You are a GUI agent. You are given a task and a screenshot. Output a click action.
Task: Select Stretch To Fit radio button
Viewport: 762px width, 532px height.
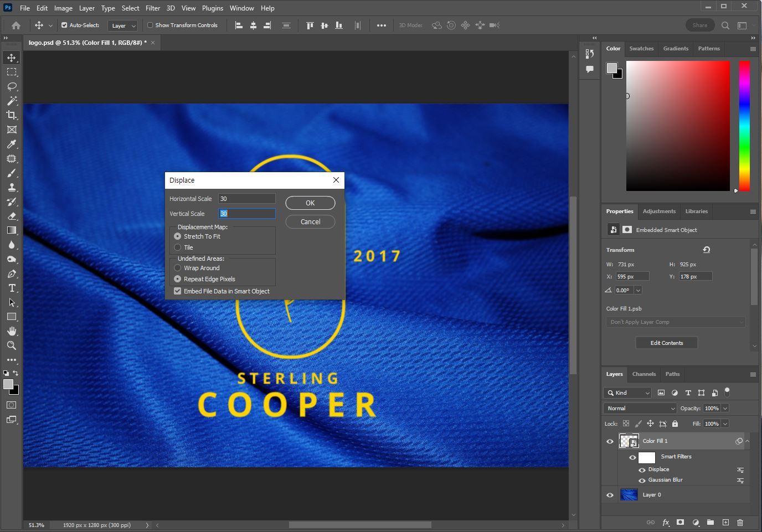coord(178,236)
